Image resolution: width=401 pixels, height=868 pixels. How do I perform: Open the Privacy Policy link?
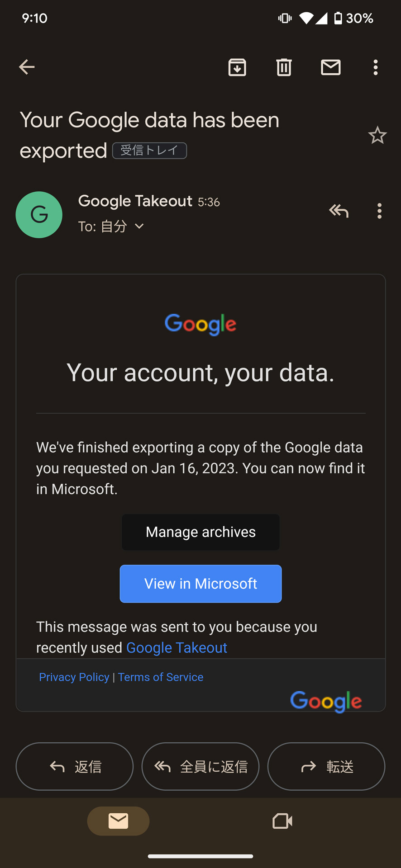click(x=74, y=677)
